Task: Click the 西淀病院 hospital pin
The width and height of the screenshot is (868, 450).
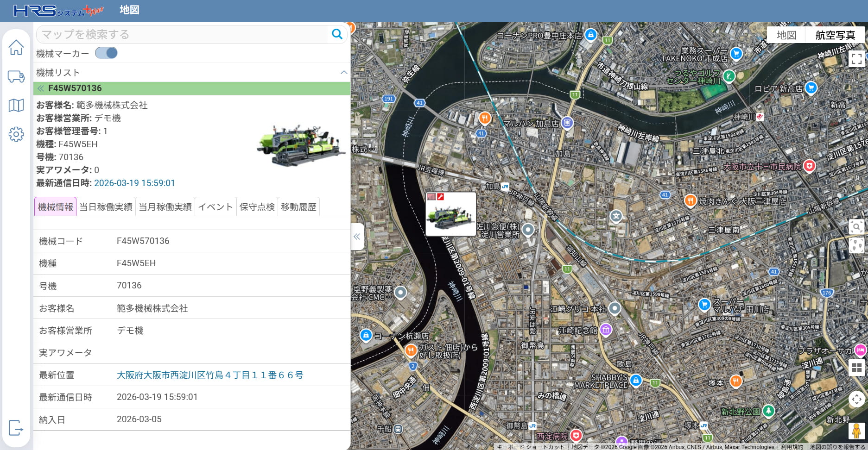Action: pyautogui.click(x=576, y=436)
